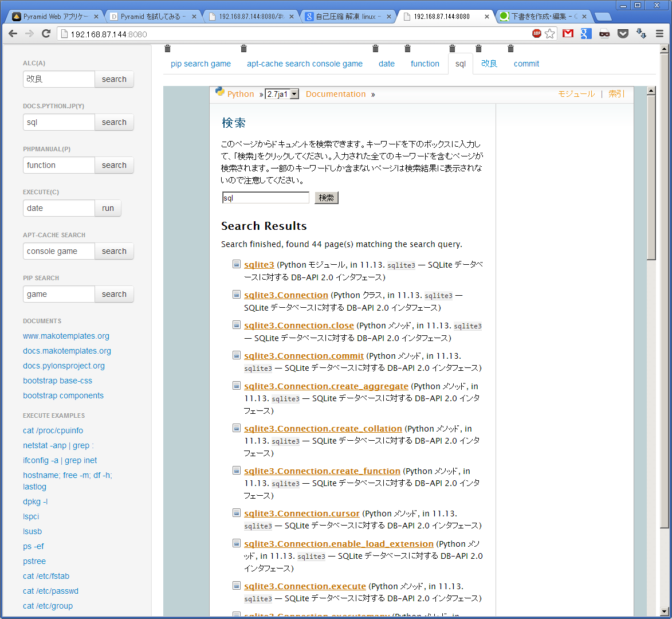Screen dimensions: 672x619
Task: Open the bootstrap components link
Action: (63, 395)
